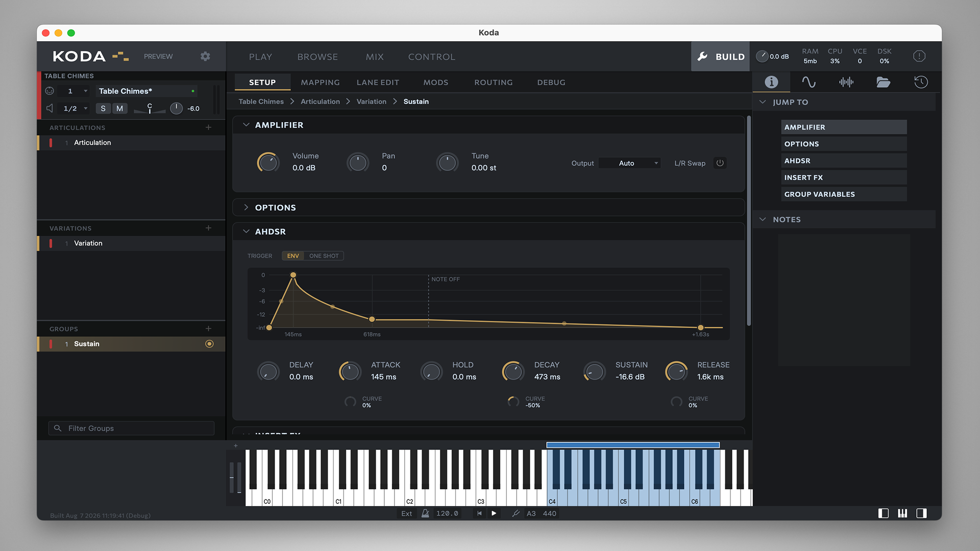Add a new variation with plus icon
The width and height of the screenshot is (980, 551).
[x=208, y=228]
